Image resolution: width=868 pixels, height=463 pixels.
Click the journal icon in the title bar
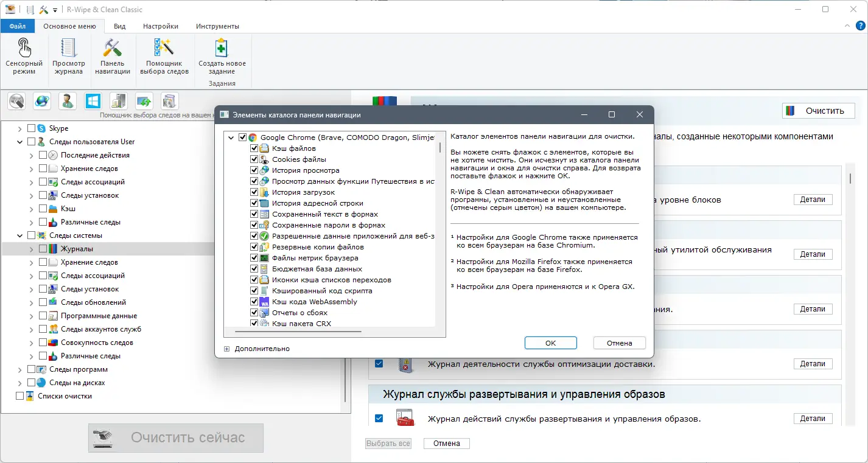[x=30, y=10]
